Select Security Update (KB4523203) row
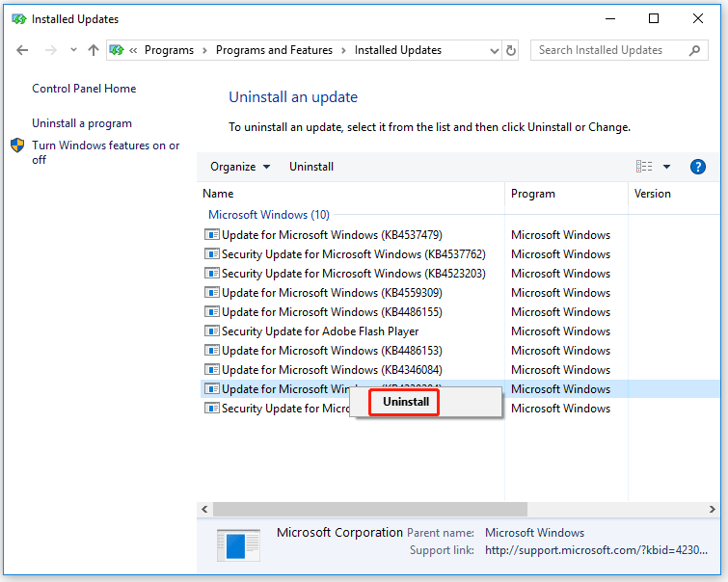The image size is (728, 582). (x=353, y=274)
